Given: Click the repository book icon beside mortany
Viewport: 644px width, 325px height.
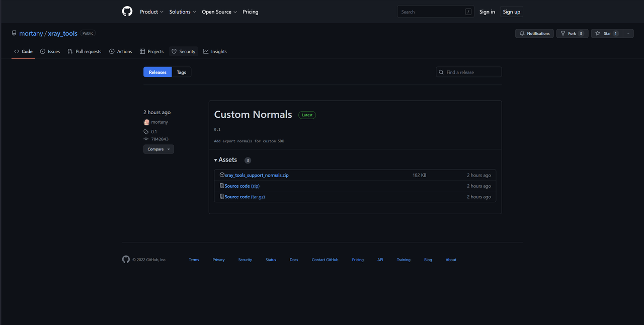Looking at the screenshot, I should (x=14, y=33).
